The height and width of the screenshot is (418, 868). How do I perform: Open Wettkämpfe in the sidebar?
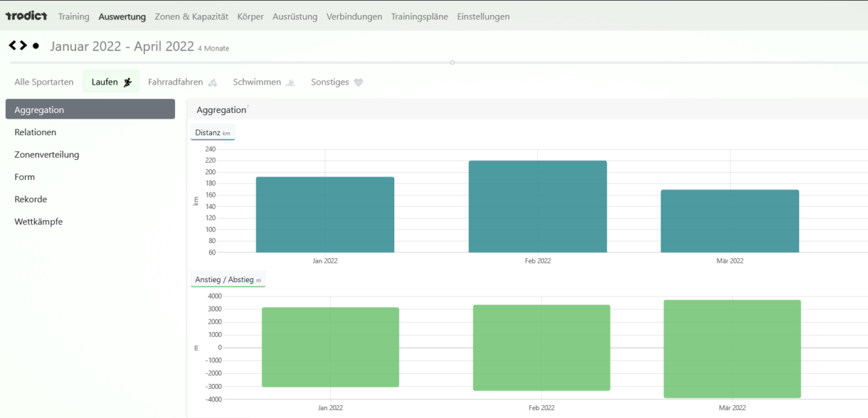point(38,222)
